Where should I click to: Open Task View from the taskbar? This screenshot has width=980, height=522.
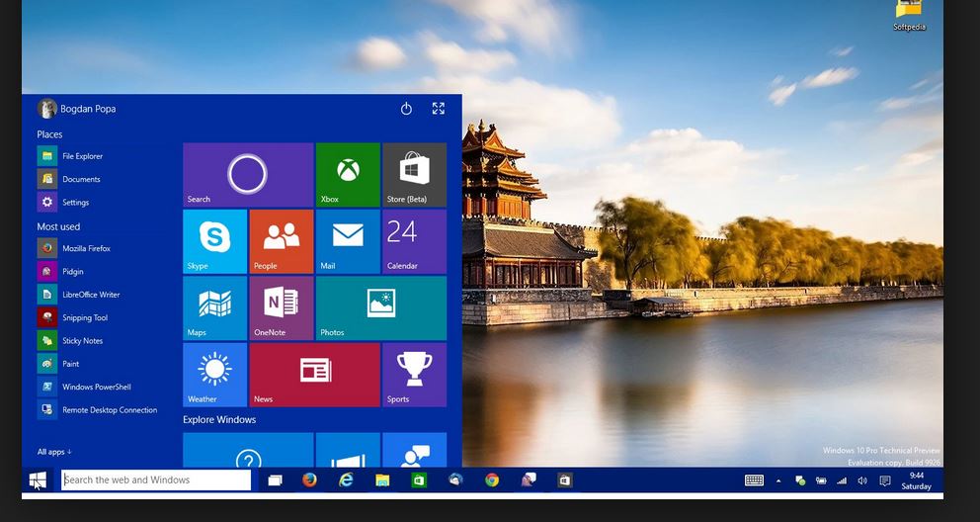[x=275, y=480]
